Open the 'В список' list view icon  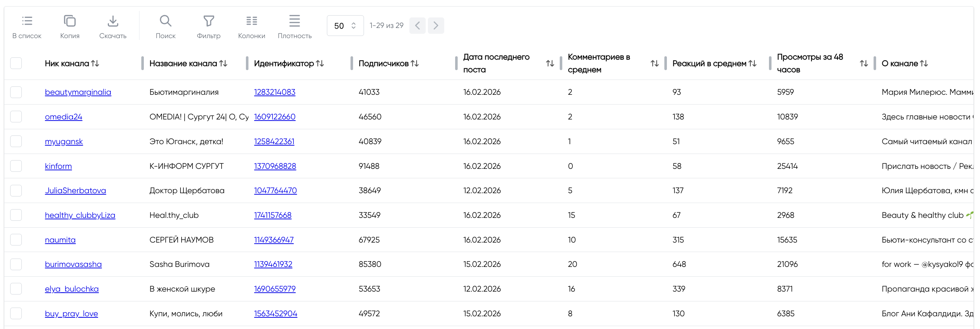pyautogui.click(x=27, y=21)
